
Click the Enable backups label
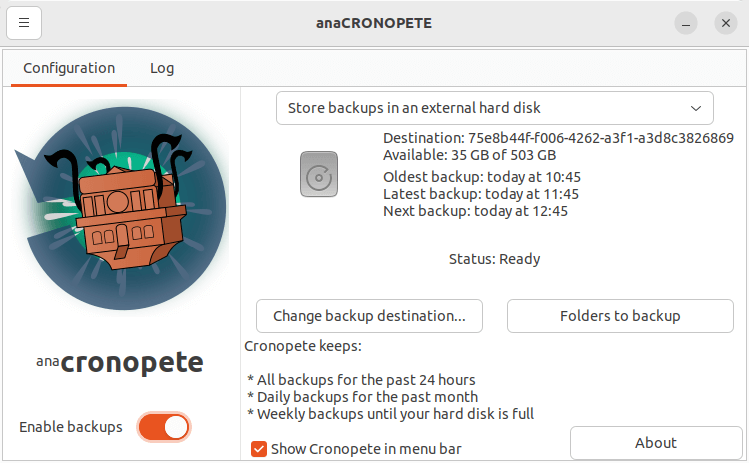click(71, 427)
